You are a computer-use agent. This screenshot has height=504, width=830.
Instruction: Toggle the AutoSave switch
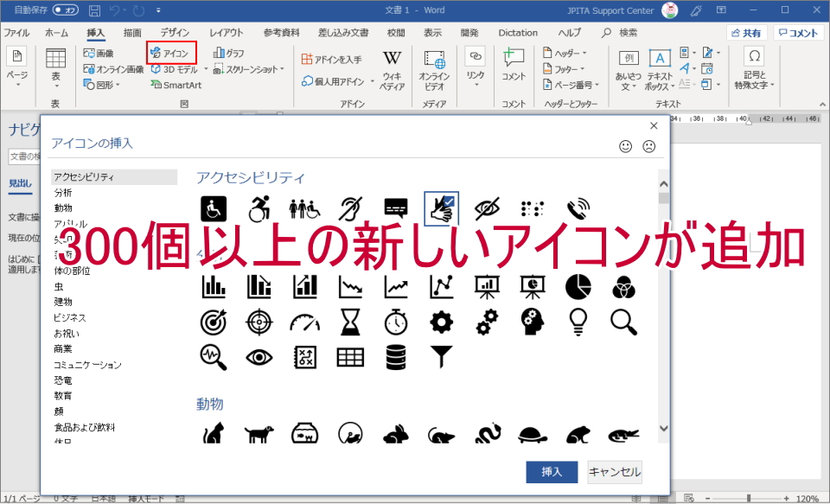click(x=65, y=10)
